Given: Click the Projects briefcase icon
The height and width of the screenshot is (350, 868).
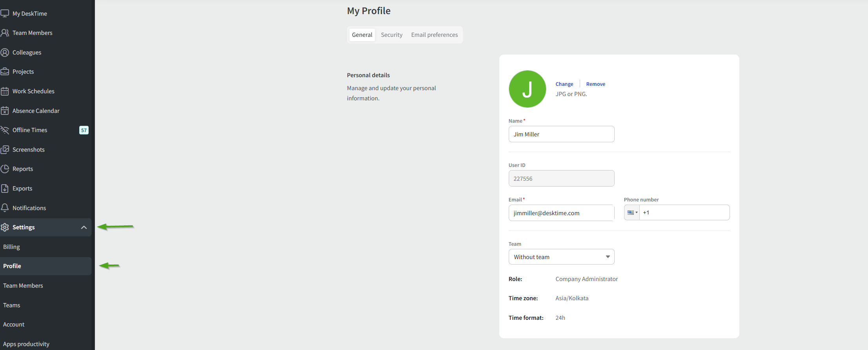Looking at the screenshot, I should click(x=5, y=72).
